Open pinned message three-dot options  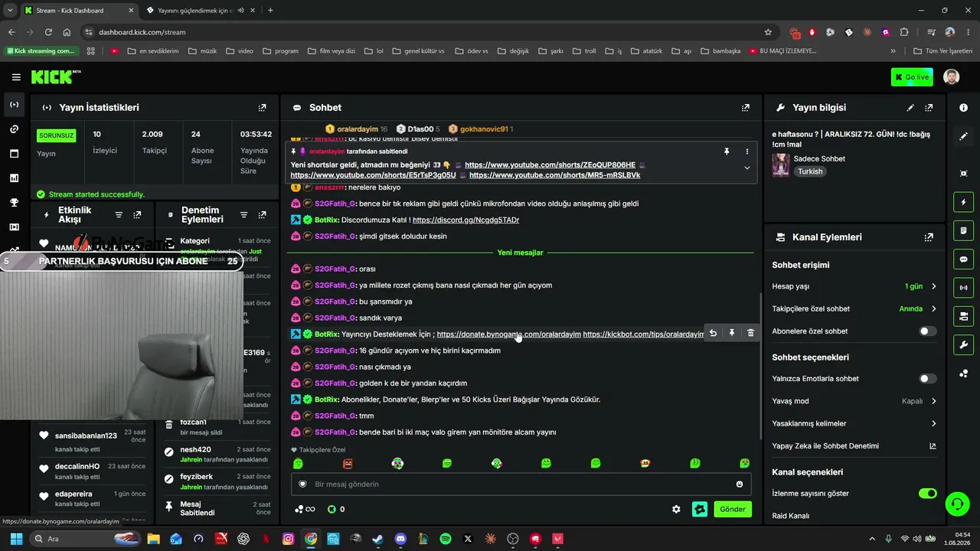coord(747,152)
